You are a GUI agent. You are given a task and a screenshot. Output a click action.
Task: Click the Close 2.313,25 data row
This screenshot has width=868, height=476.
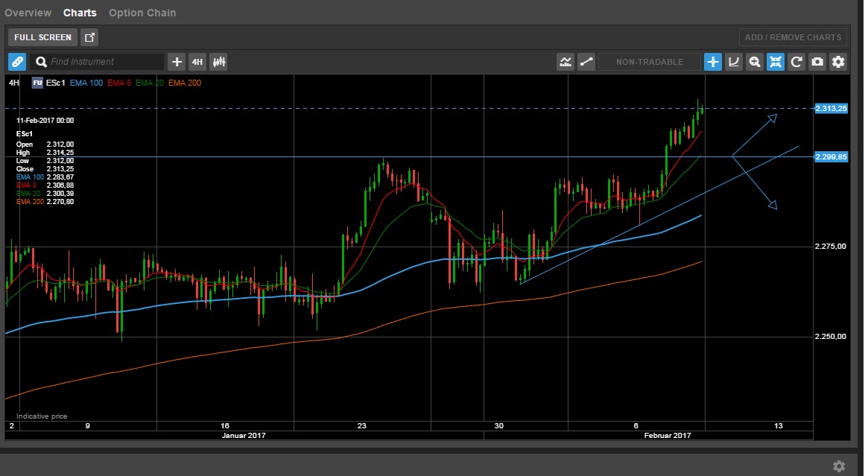pos(45,169)
